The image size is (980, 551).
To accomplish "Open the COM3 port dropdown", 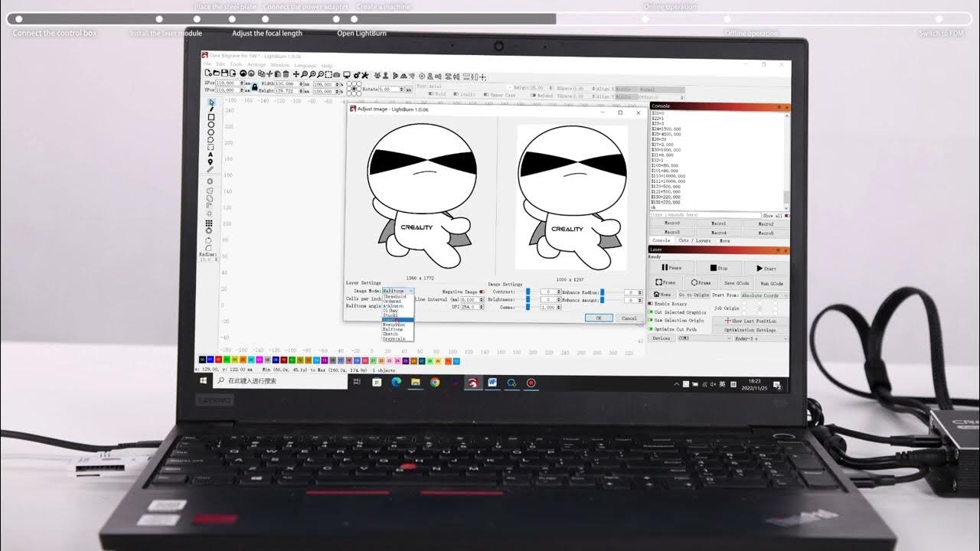I will coord(704,338).
